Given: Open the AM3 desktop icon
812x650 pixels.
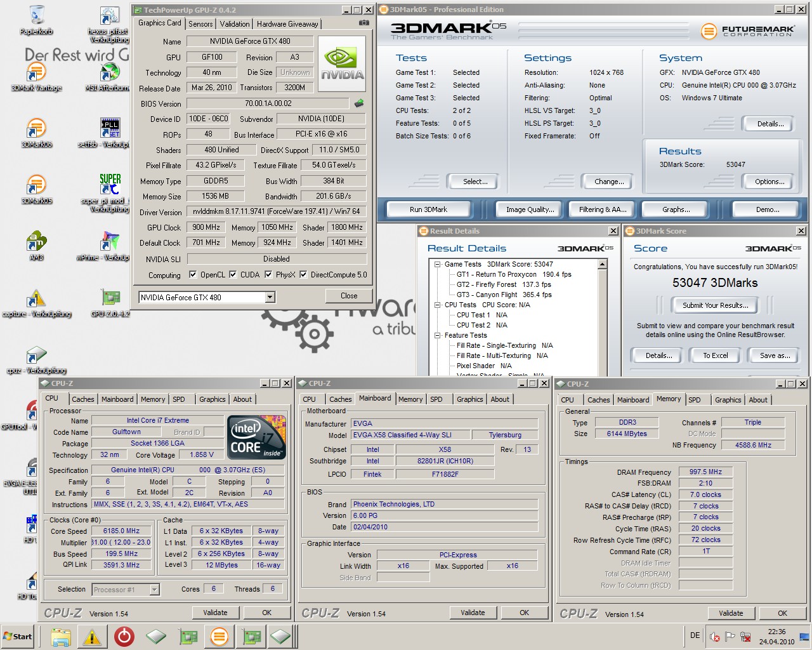Looking at the screenshot, I should [x=36, y=245].
